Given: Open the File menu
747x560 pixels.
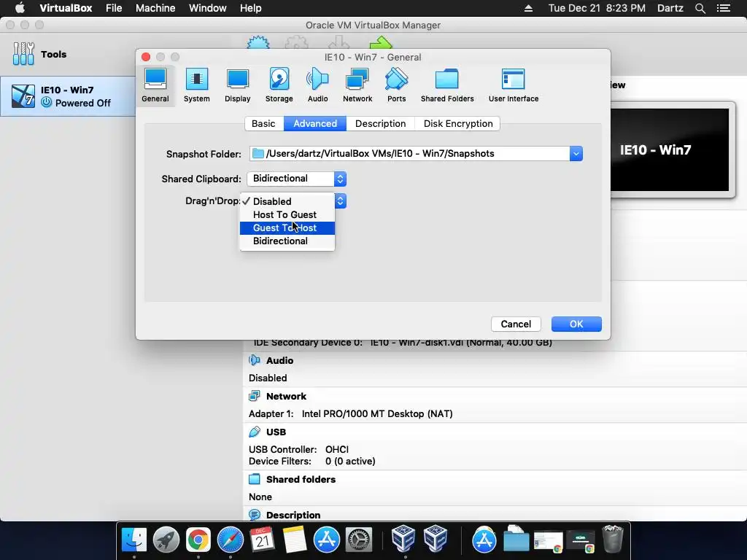Looking at the screenshot, I should [114, 8].
